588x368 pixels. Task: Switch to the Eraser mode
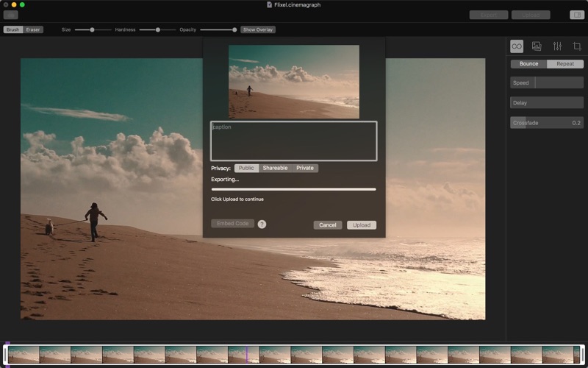33,29
